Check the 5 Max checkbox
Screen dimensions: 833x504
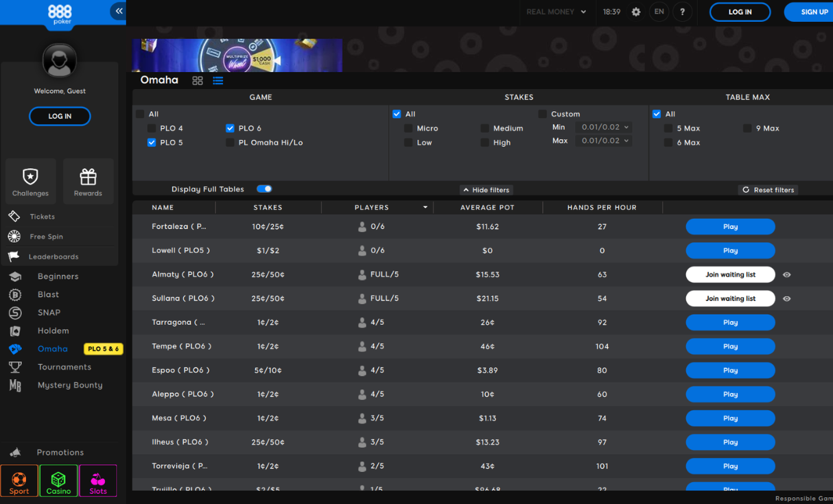[x=668, y=128]
